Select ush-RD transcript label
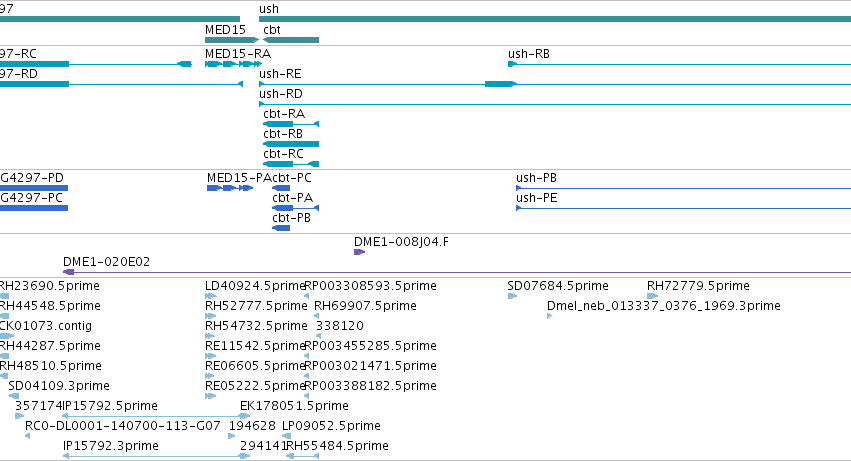 coord(281,94)
